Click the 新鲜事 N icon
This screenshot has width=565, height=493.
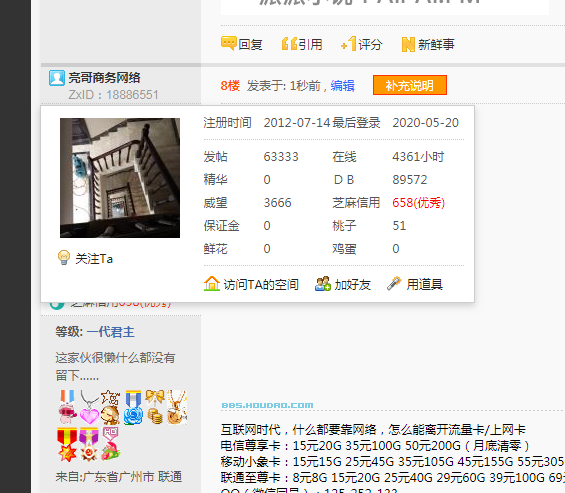[x=408, y=45]
